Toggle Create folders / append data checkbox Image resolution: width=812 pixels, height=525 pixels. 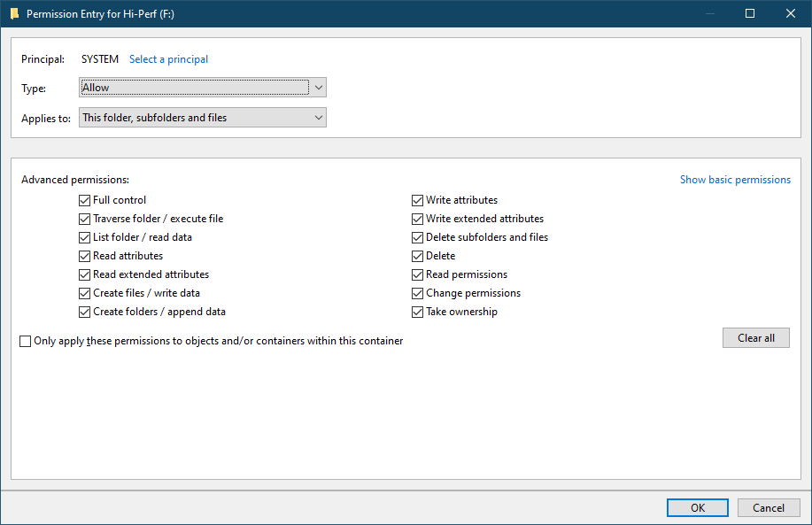click(84, 313)
